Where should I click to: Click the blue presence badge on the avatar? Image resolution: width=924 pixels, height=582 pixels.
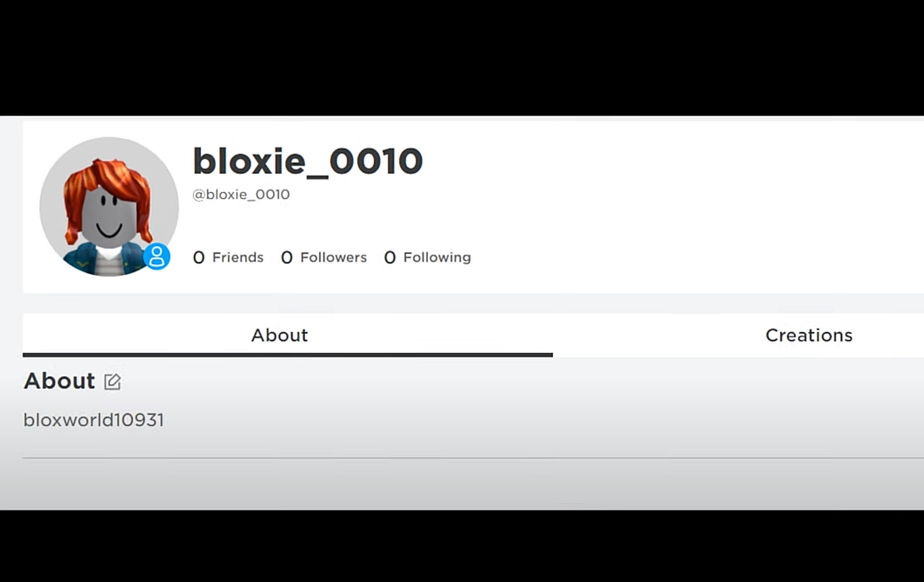pyautogui.click(x=157, y=256)
